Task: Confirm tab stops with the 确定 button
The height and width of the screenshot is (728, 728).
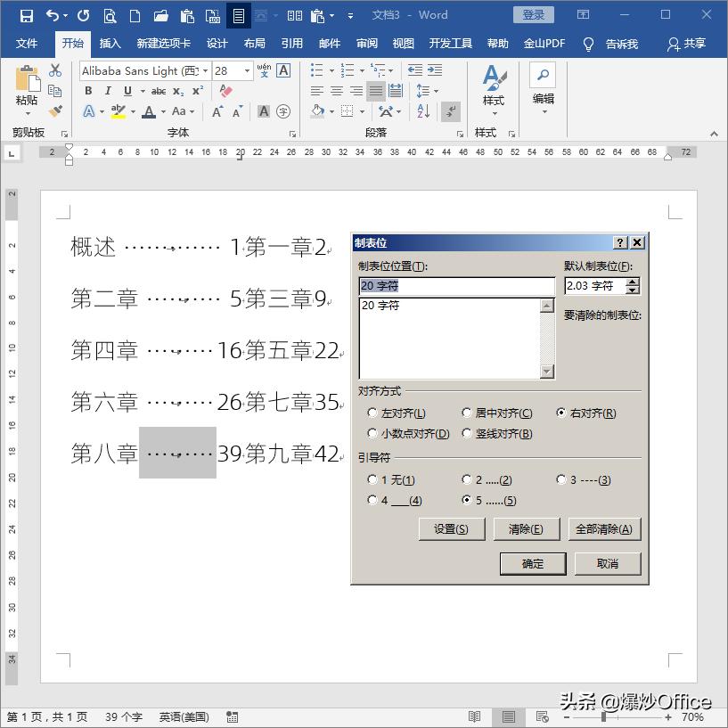Action: pos(533,563)
